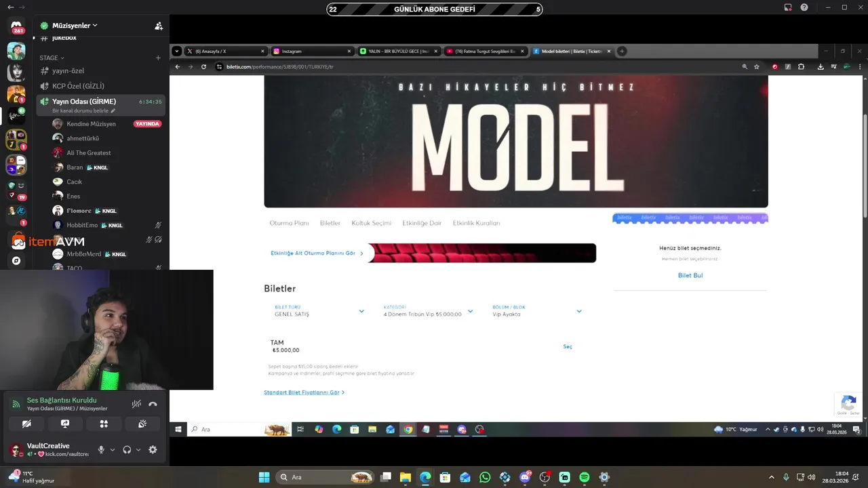Viewport: 868px width, 488px height.
Task: Click Etkinliğe Ait Oturma Planını Gör link
Action: 317,253
